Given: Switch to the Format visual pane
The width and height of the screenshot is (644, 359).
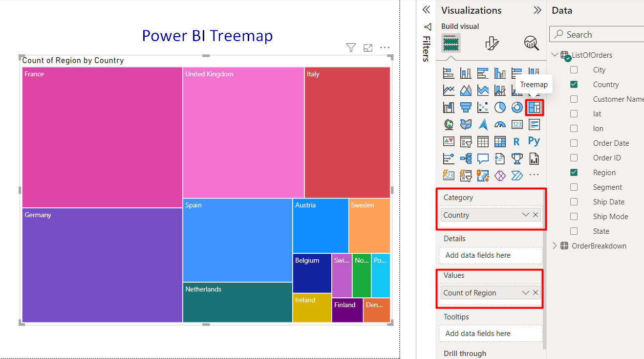Looking at the screenshot, I should point(493,44).
